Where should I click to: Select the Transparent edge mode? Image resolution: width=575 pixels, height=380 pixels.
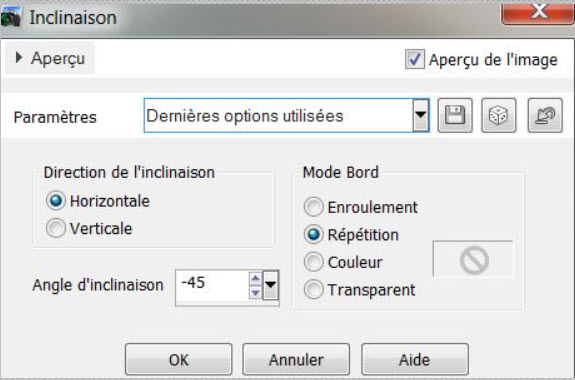point(314,289)
